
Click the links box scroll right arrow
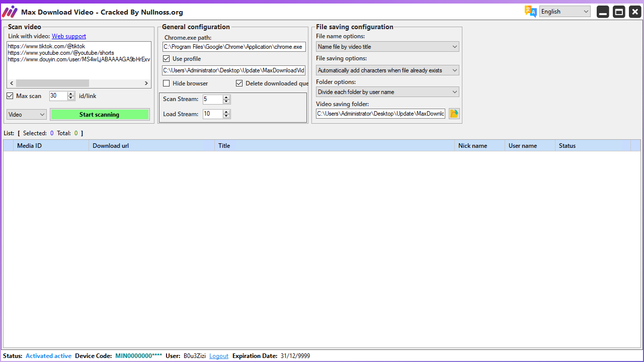point(146,83)
